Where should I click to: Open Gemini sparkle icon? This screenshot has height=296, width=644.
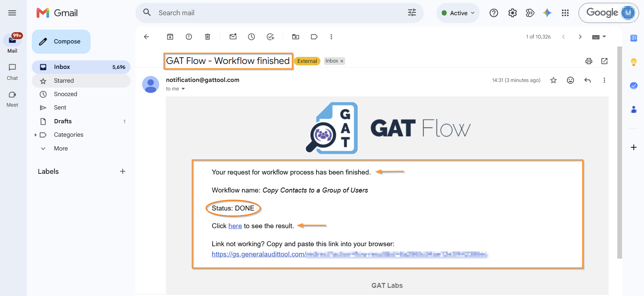click(x=547, y=13)
